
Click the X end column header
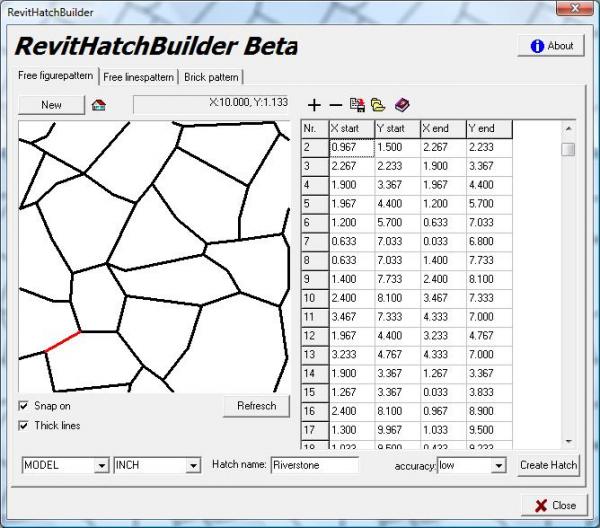(x=443, y=129)
